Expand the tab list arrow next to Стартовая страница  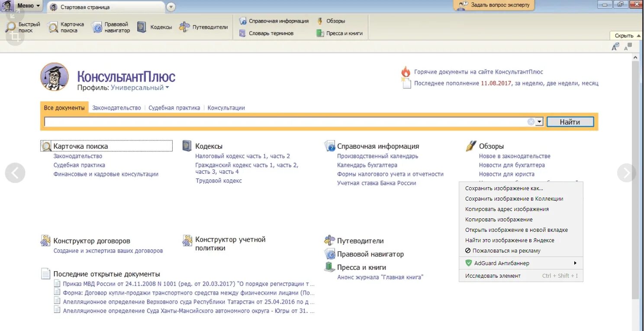point(171,7)
